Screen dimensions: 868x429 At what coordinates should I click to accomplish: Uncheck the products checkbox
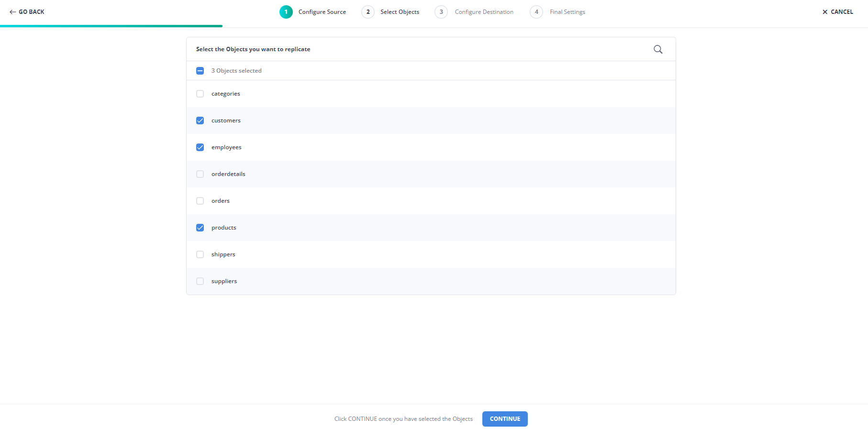coord(200,228)
